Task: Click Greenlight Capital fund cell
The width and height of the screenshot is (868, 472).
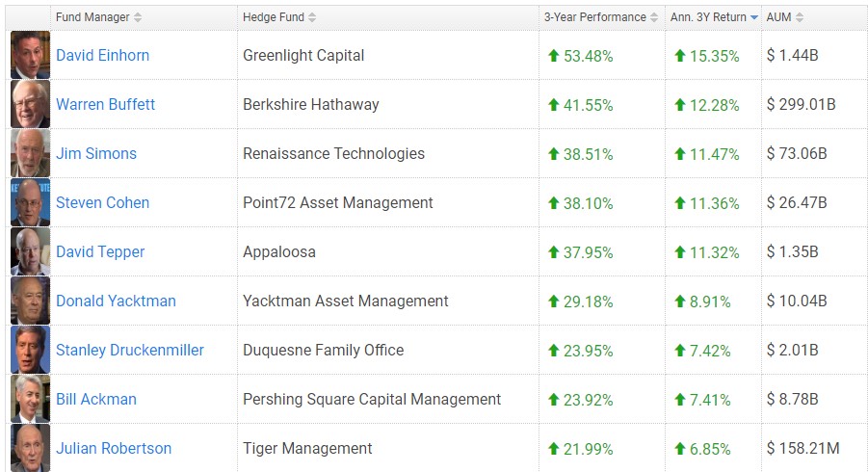Action: 303,56
